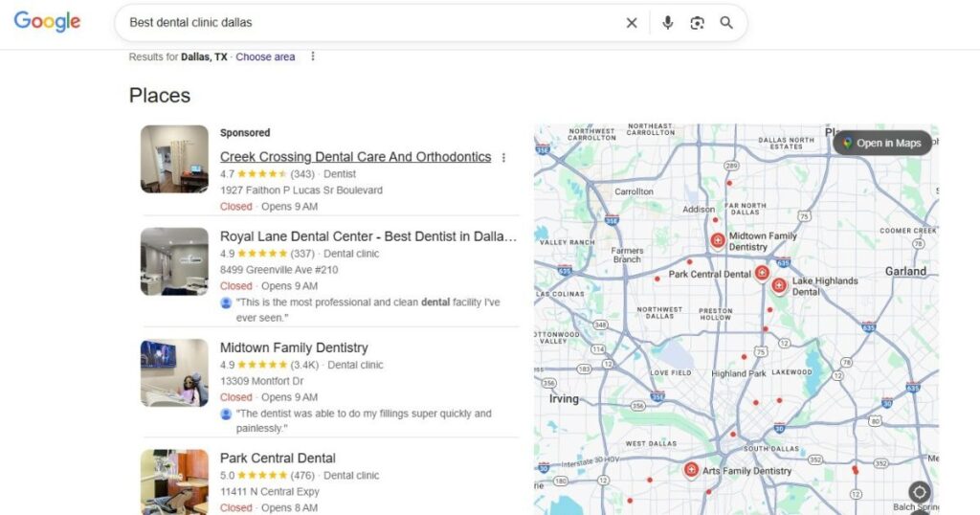The width and height of the screenshot is (980, 515).
Task: Open search by image camera icon
Action: tap(697, 23)
